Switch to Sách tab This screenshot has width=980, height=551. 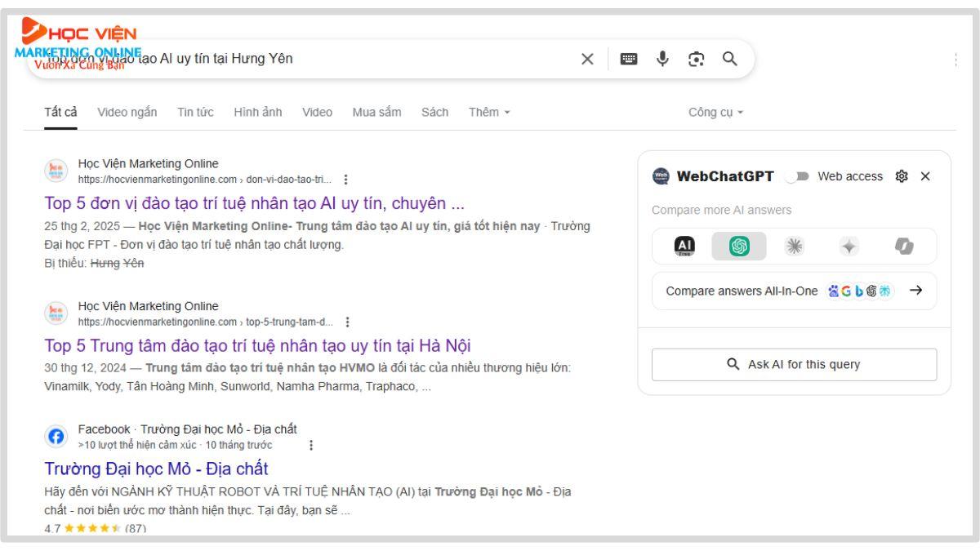pos(434,112)
